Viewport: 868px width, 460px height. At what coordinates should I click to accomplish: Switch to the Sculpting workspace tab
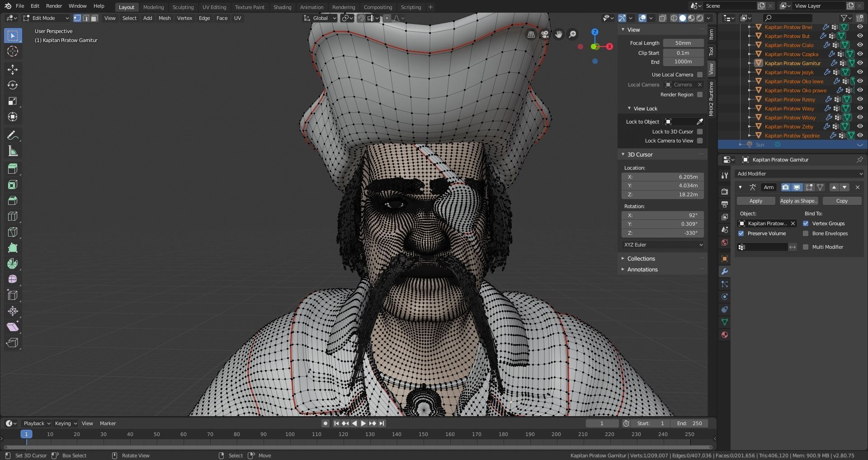click(183, 7)
